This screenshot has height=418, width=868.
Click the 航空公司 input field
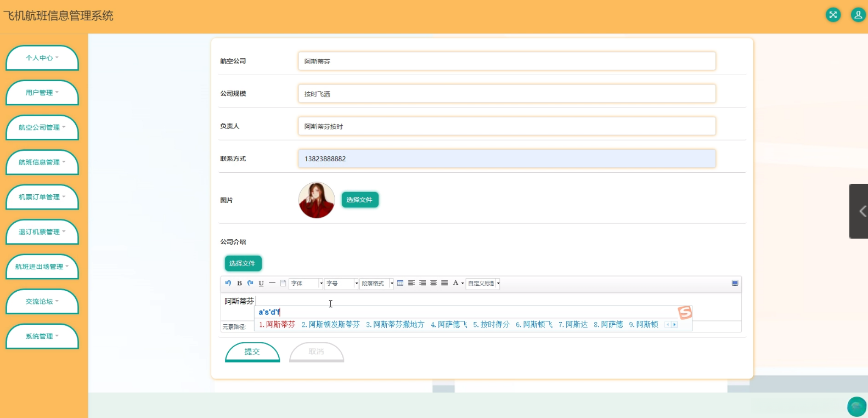(507, 61)
